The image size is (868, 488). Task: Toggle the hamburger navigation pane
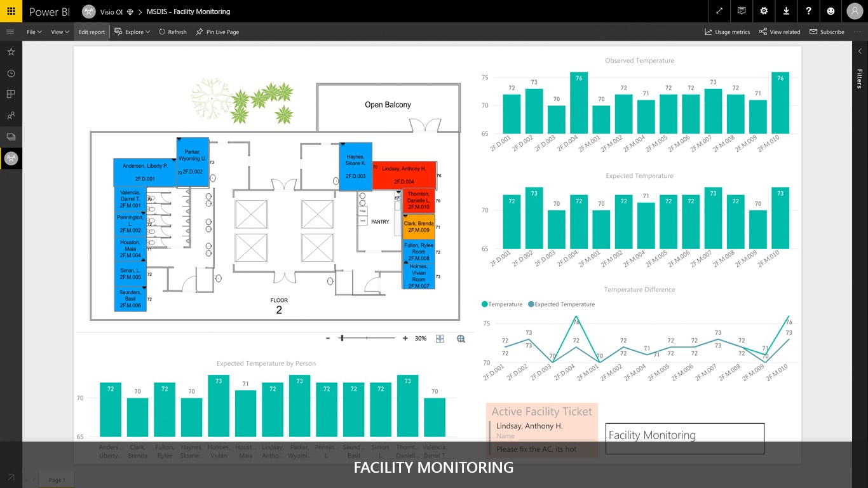coord(10,32)
